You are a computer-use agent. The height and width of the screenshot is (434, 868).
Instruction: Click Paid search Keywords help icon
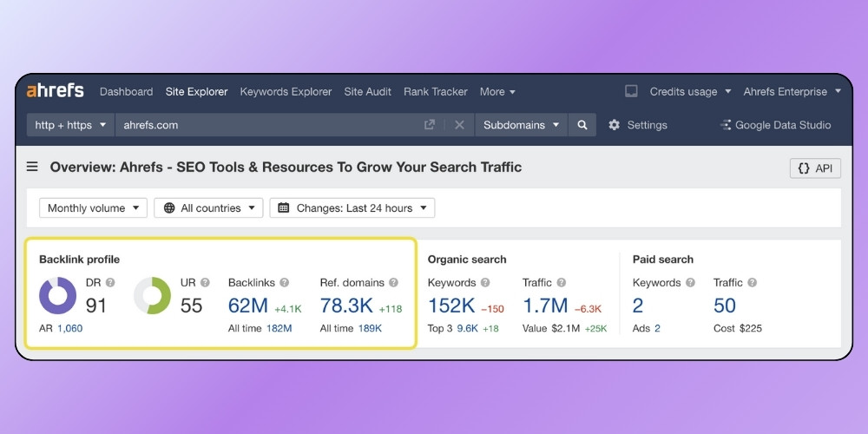point(690,282)
